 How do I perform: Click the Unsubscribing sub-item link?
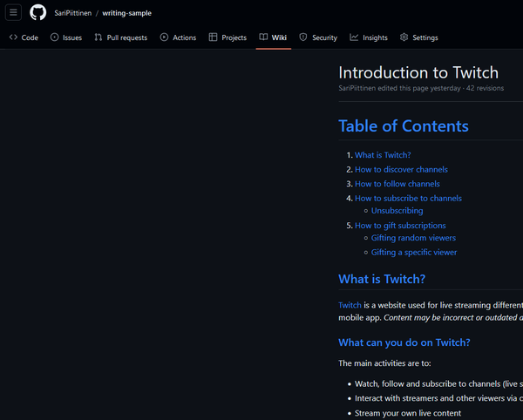pos(397,211)
